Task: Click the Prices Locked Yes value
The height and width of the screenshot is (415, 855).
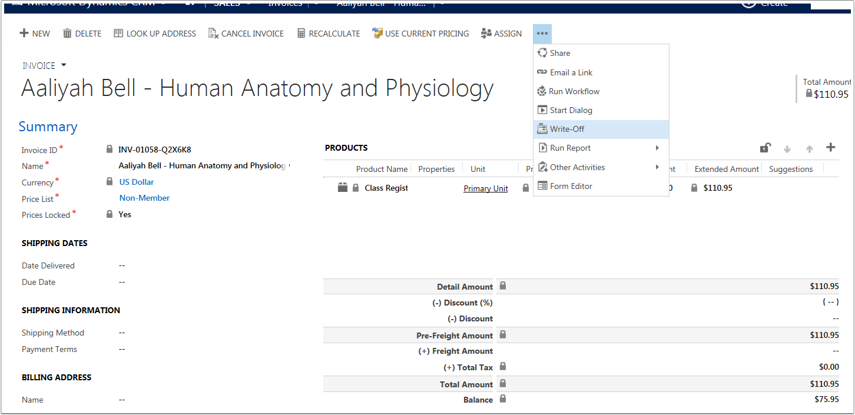Action: [x=125, y=214]
